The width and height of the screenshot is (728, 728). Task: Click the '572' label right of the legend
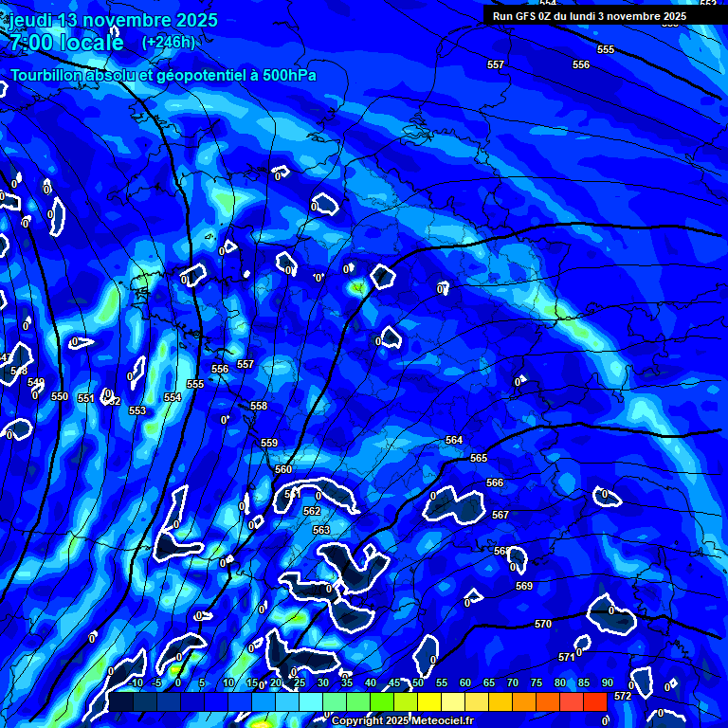(623, 696)
